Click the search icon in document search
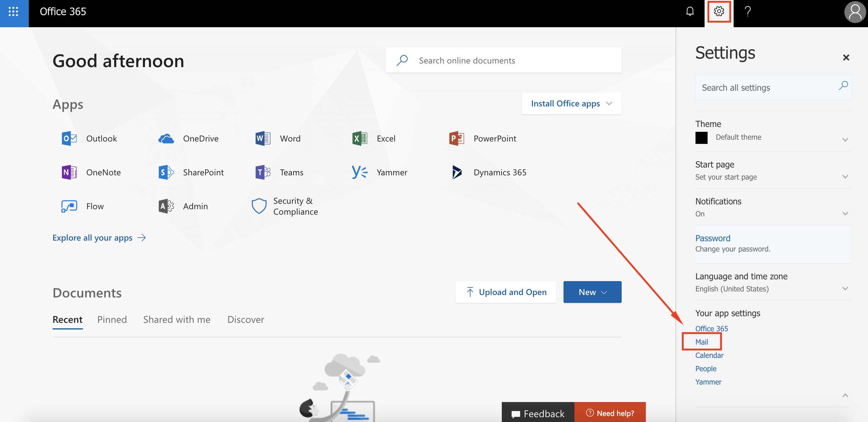Viewport: 868px width, 422px height. pyautogui.click(x=402, y=60)
